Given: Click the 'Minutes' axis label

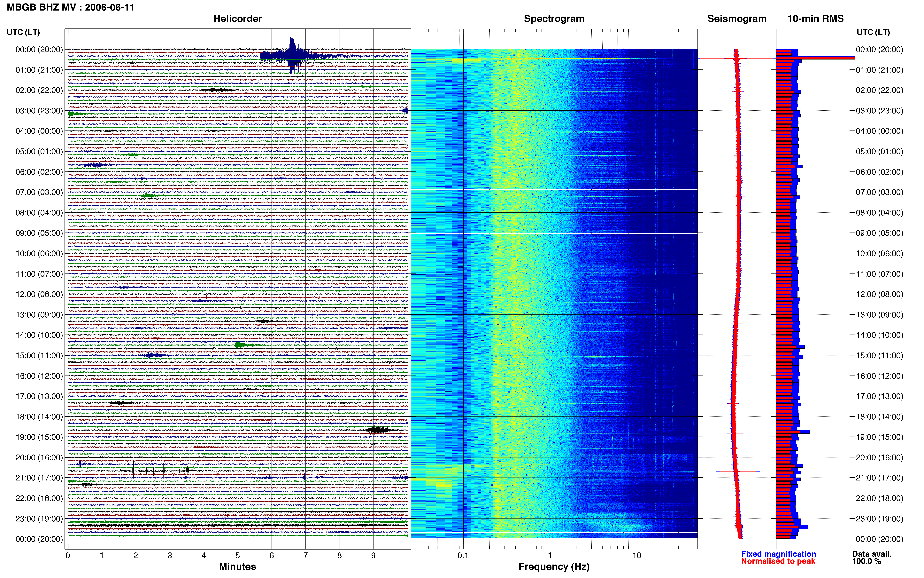Looking at the screenshot, I should point(238,566).
